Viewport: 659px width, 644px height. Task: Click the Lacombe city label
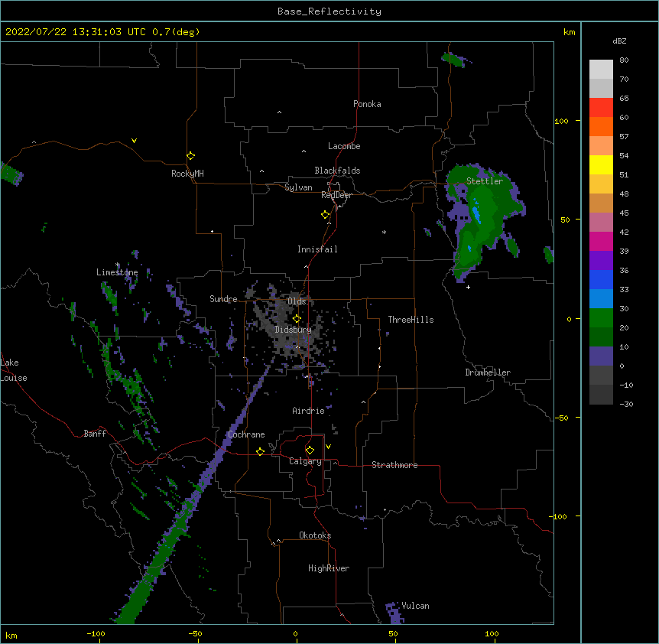[344, 146]
